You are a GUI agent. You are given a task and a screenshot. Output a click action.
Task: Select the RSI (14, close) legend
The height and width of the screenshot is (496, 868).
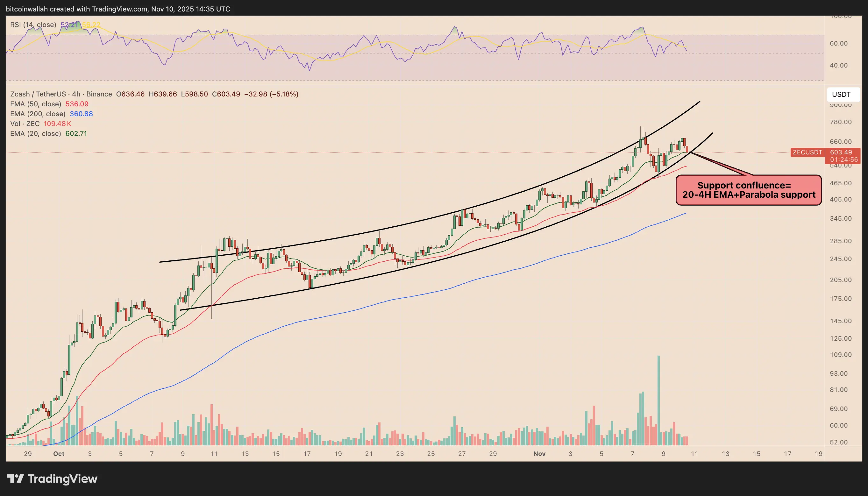pyautogui.click(x=33, y=25)
